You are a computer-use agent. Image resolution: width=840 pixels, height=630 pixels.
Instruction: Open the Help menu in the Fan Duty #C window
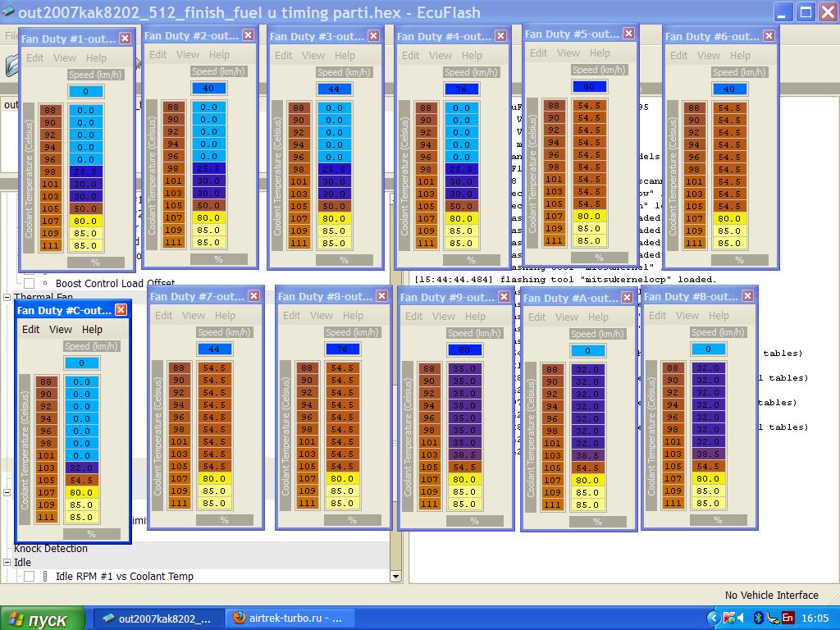93,329
